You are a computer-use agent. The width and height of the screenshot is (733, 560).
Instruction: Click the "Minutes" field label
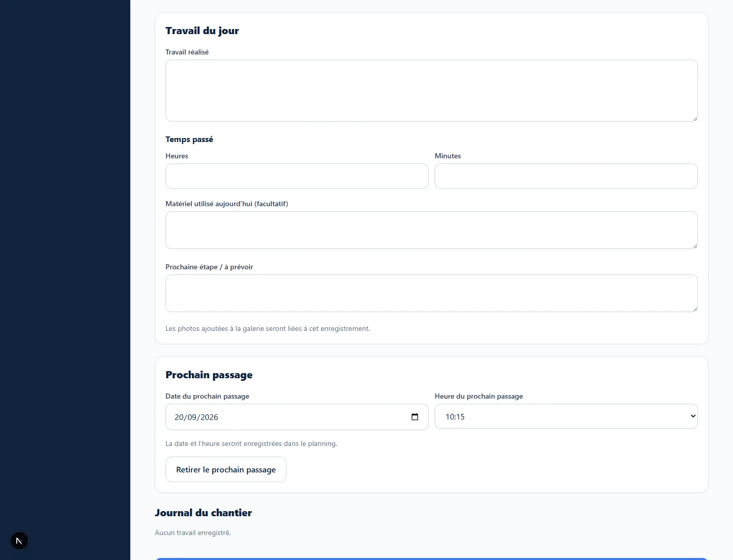coord(448,156)
